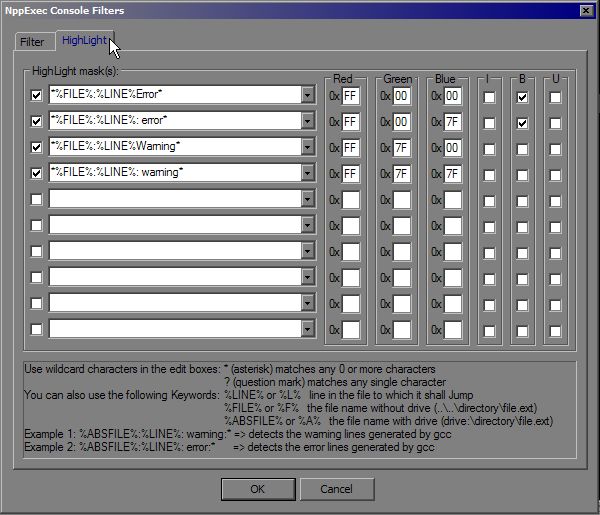Uncheck Bold (B) on the ": error*" mask row

coord(522,122)
